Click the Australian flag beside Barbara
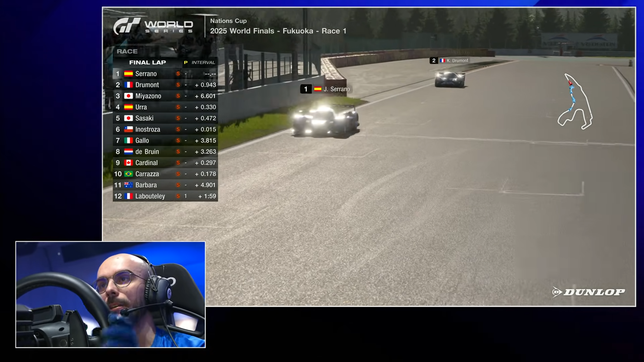Viewport: 644px width, 362px height. point(128,185)
